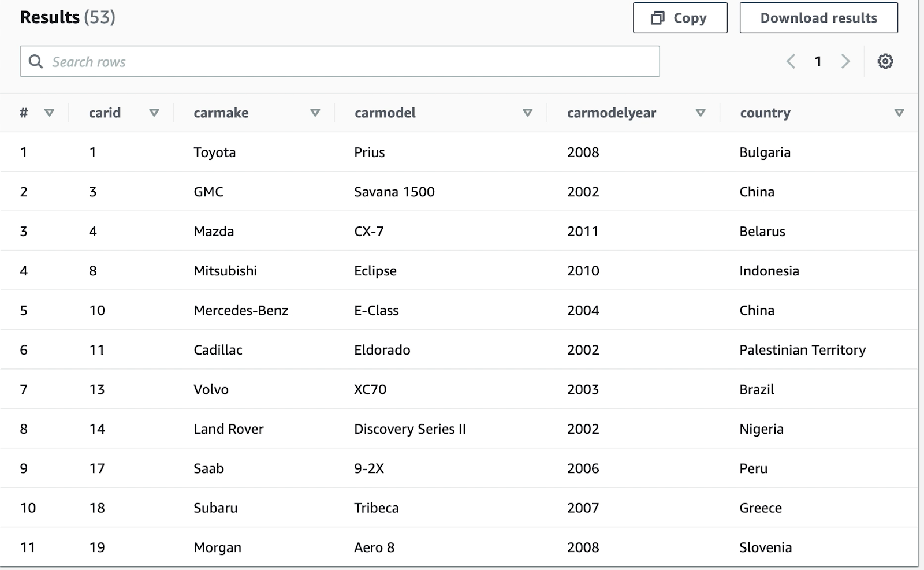Image resolution: width=924 pixels, height=570 pixels.
Task: Select the Prius cell
Action: [x=370, y=152]
